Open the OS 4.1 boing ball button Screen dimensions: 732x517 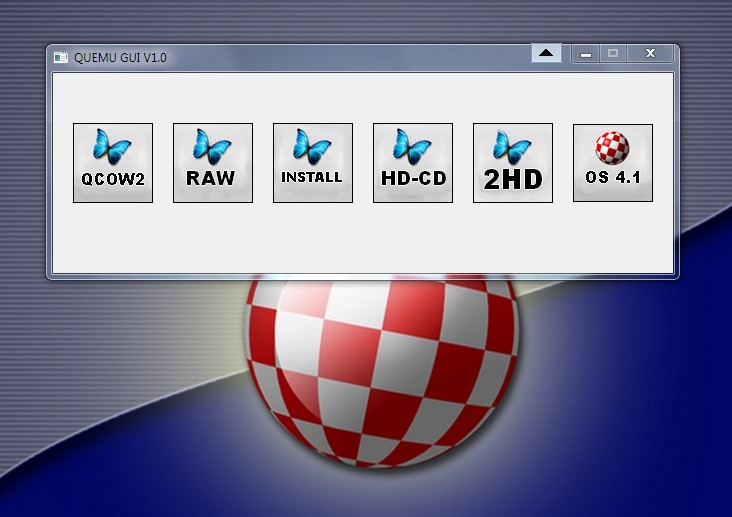pos(613,163)
